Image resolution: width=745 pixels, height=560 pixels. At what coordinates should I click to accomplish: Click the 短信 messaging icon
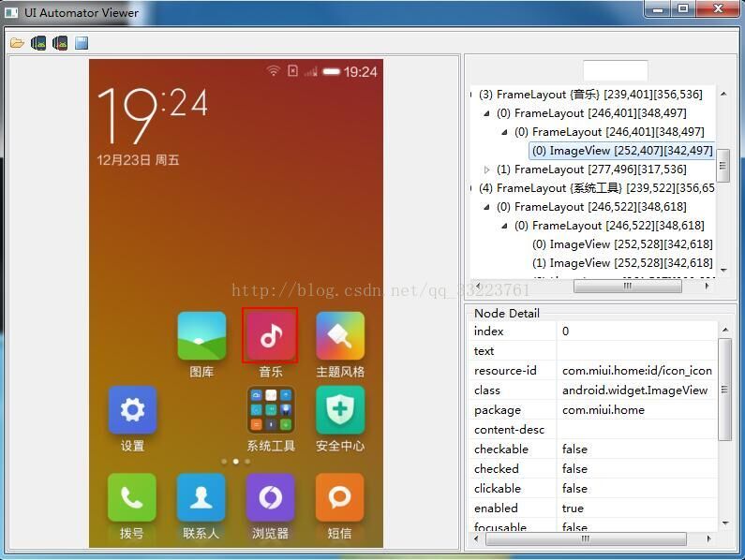(340, 497)
